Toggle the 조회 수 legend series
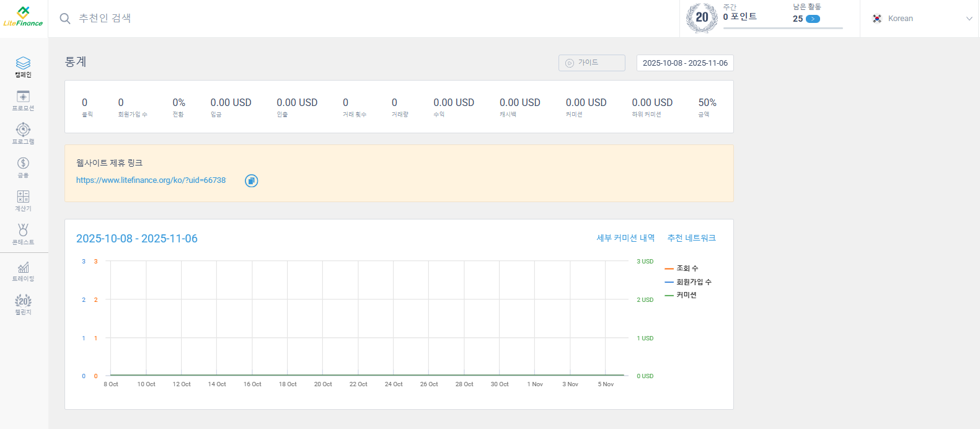This screenshot has height=429, width=980. pyautogui.click(x=681, y=268)
